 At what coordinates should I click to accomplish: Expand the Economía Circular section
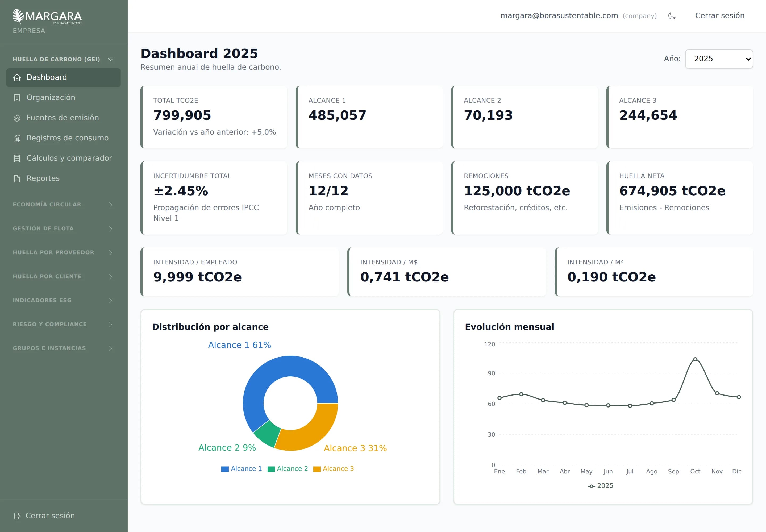tap(63, 205)
